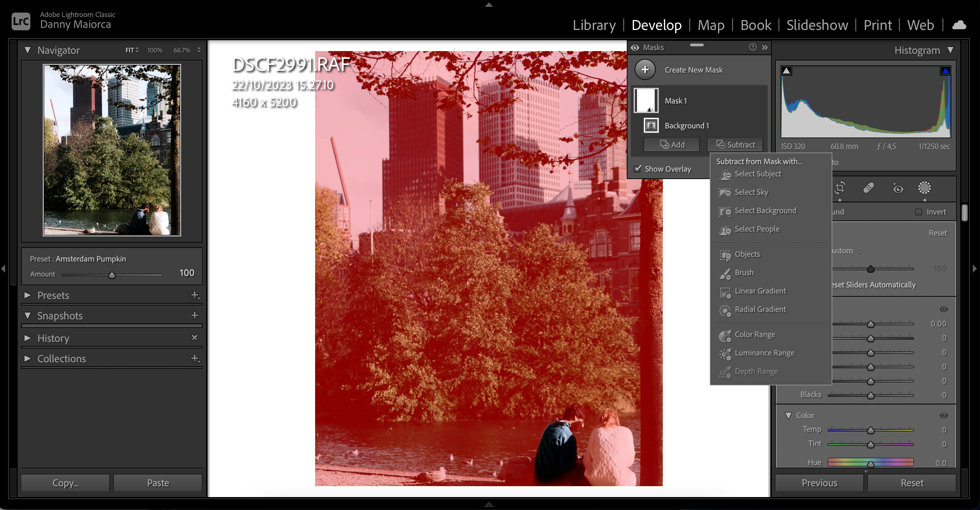Click the cloud sync icon
The image size is (980, 510).
[x=960, y=25]
